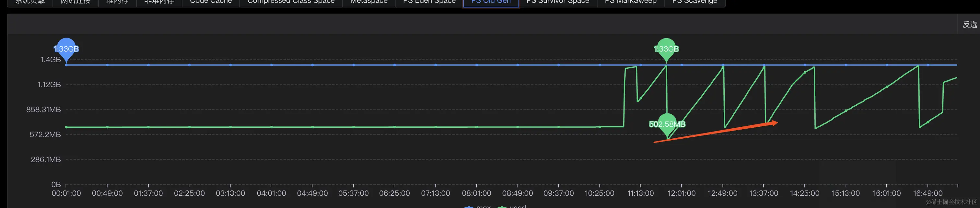
Task: Click the 06:25:00 time label
Action: 394,193
